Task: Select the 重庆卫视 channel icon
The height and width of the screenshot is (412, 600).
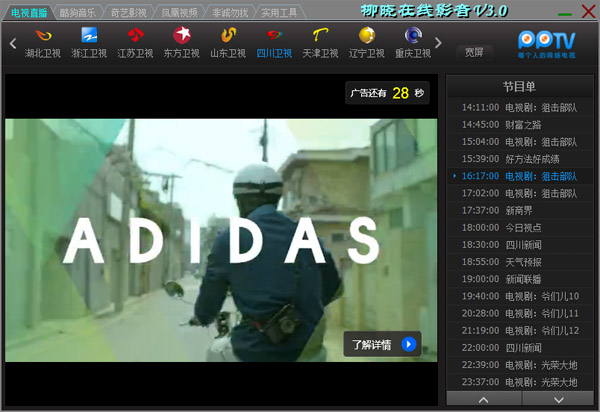Action: point(413,36)
